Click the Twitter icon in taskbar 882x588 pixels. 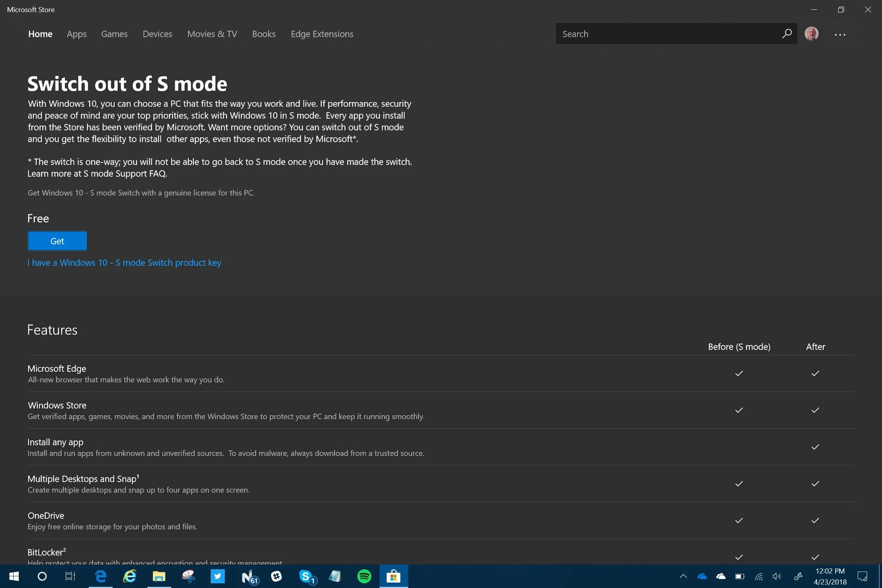point(218,576)
